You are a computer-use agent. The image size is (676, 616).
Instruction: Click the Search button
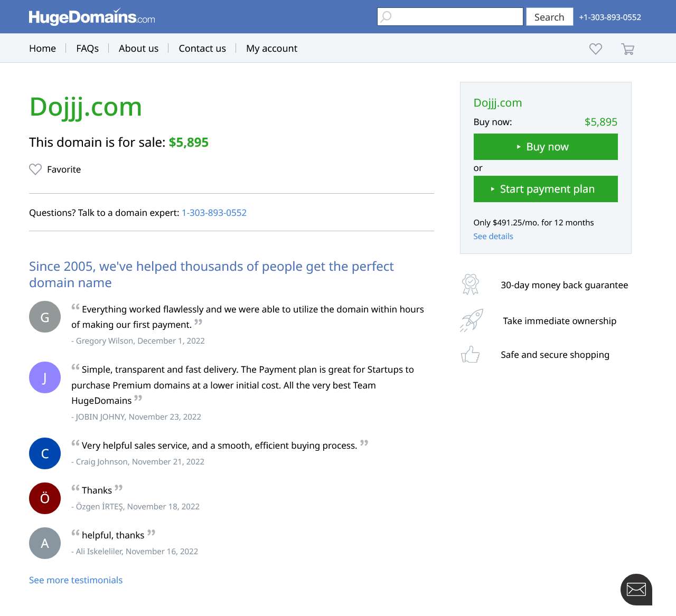pos(549,17)
